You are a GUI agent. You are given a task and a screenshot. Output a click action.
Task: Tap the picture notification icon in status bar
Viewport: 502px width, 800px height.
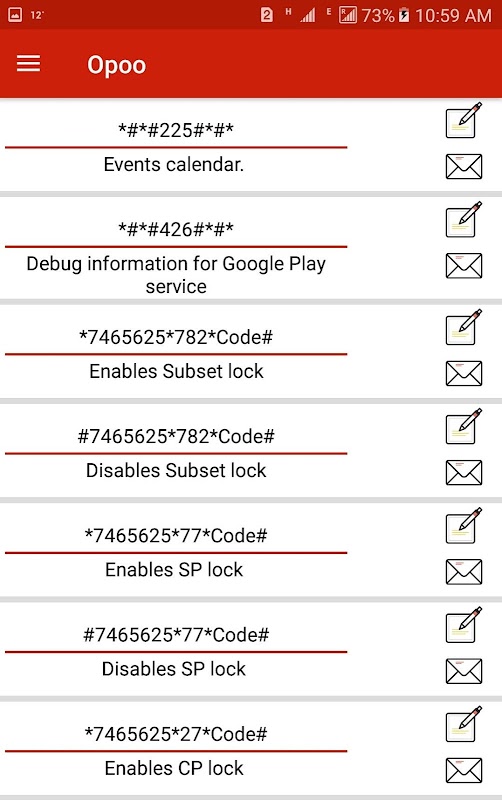point(15,15)
